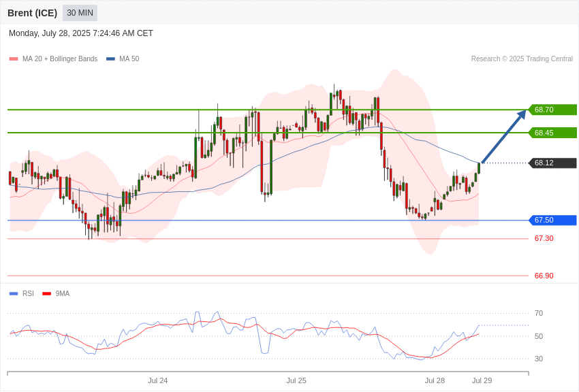The width and height of the screenshot is (579, 392).
Task: Click the 68.70 resistance price tag
Action: coord(552,110)
